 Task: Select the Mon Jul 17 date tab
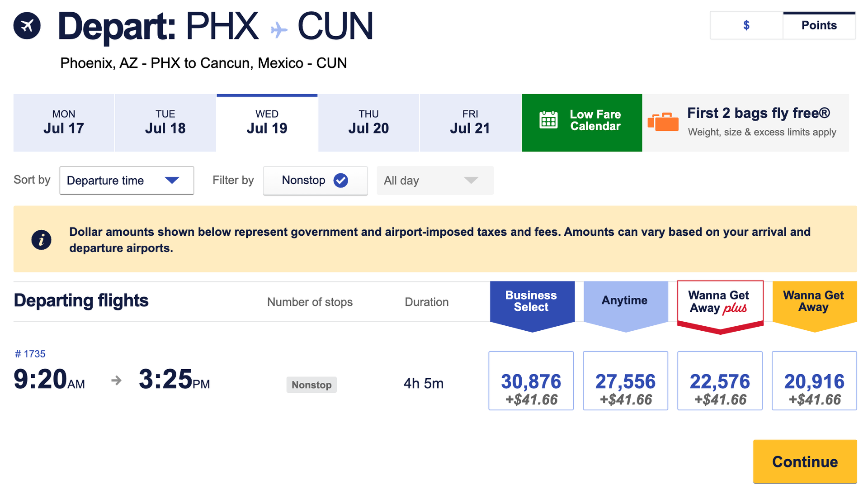(x=64, y=123)
